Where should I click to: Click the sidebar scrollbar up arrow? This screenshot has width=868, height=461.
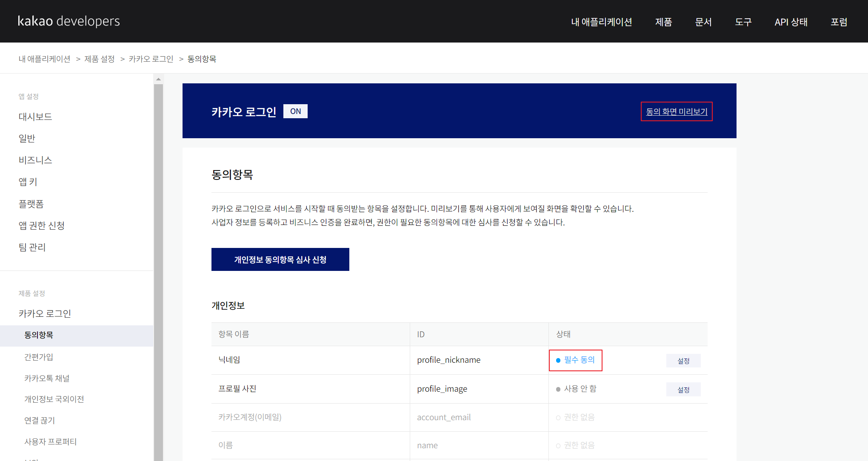pos(158,79)
